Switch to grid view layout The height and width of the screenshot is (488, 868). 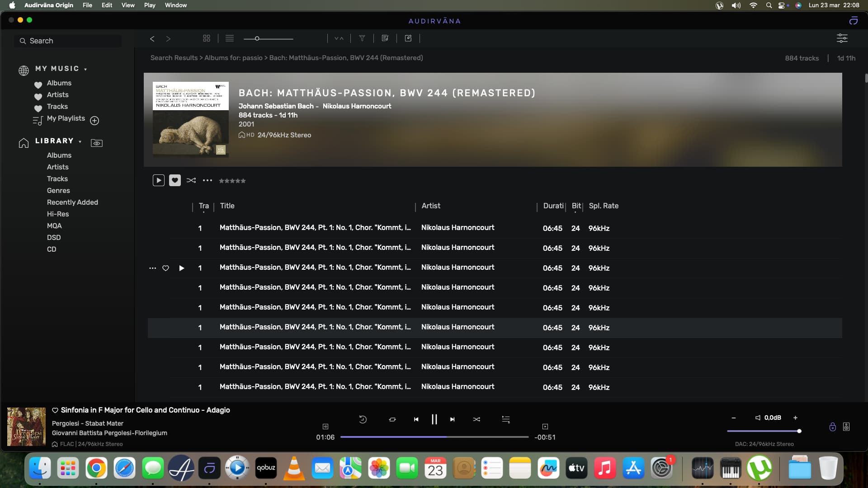click(207, 38)
